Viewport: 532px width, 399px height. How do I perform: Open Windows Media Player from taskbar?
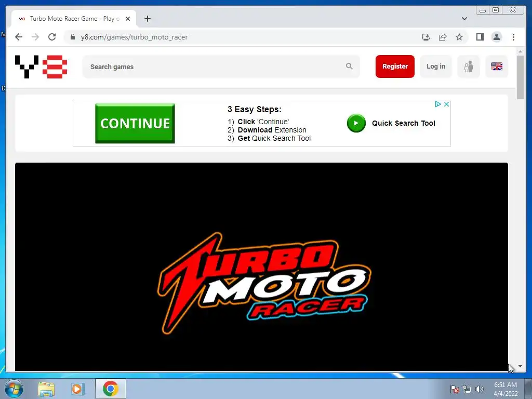tap(77, 389)
